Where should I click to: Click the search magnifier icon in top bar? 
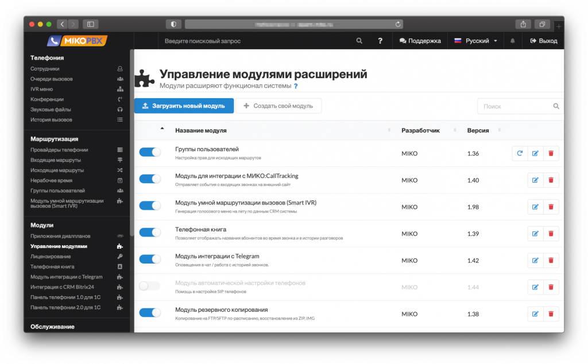359,41
